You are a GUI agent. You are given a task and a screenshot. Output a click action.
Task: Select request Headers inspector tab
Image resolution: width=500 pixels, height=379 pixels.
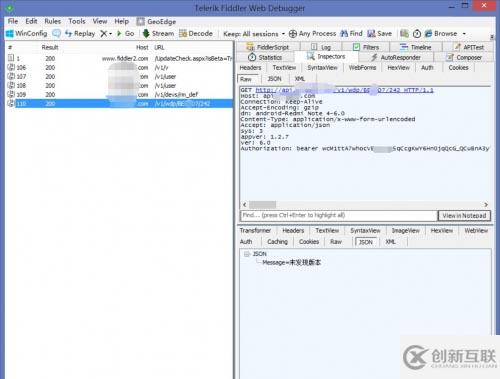pyautogui.click(x=250, y=68)
